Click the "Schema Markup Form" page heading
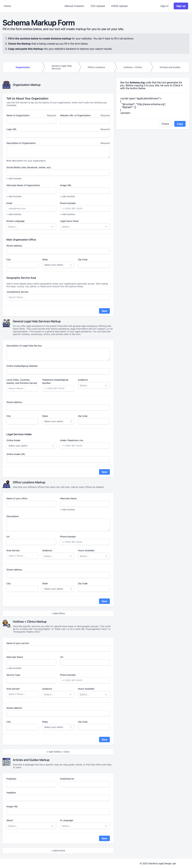Screen dimensions: 192x868 (x=39, y=23)
